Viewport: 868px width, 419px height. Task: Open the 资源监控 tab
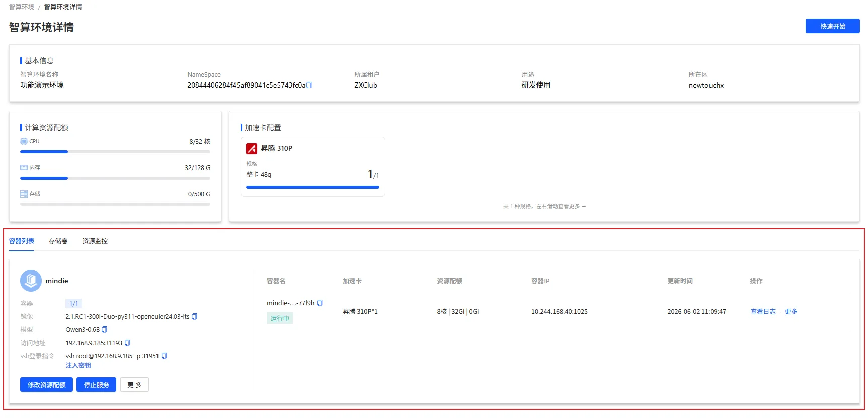tap(95, 241)
